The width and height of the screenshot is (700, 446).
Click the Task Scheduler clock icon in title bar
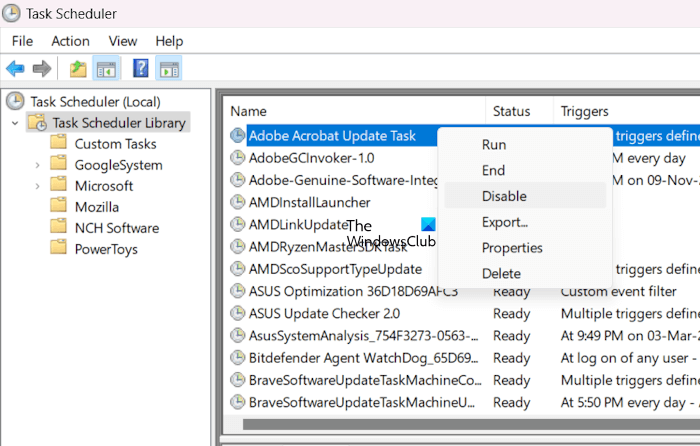click(11, 13)
